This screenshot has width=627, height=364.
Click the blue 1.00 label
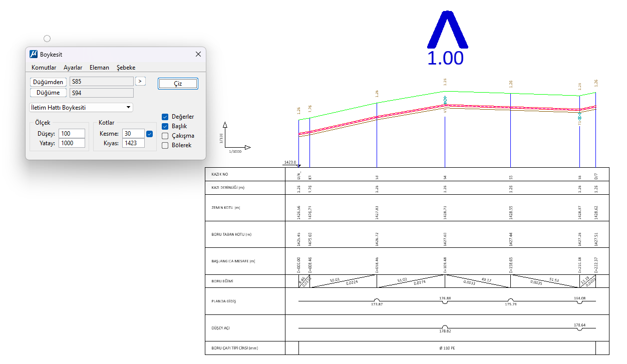click(x=445, y=58)
